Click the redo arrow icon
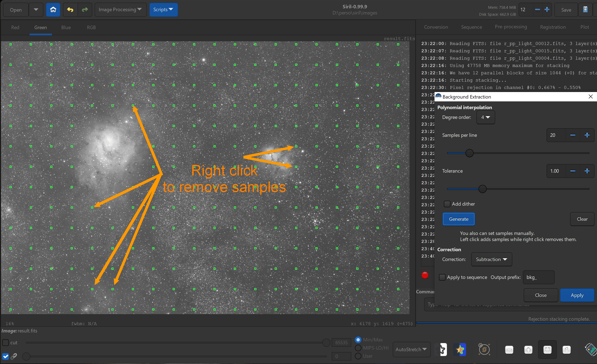The height and width of the screenshot is (364, 597). [85, 10]
